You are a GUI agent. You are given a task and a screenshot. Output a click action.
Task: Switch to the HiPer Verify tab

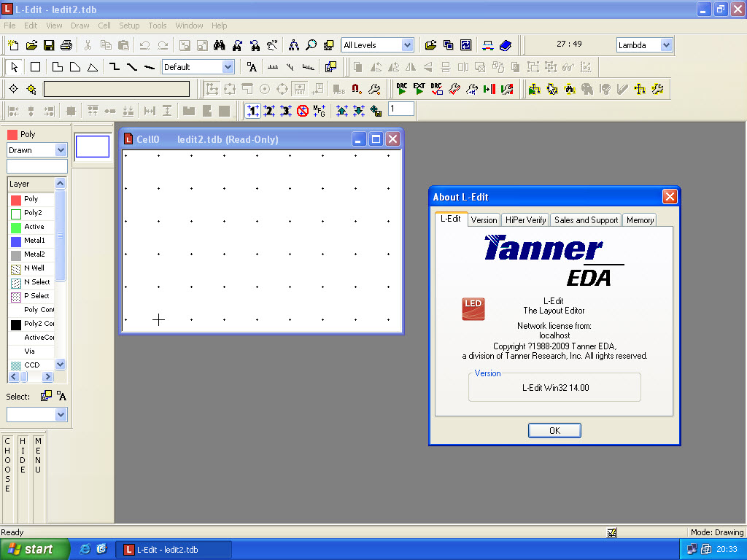coord(525,220)
